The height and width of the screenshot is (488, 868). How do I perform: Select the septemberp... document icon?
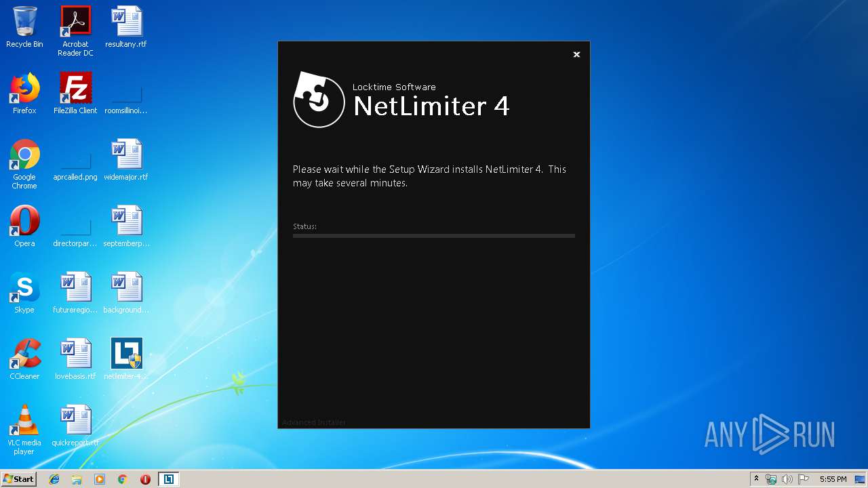point(126,226)
